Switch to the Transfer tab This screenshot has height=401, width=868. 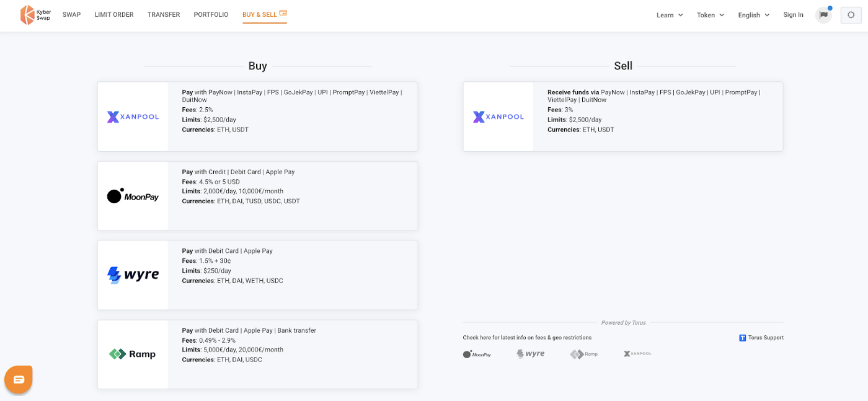164,15
